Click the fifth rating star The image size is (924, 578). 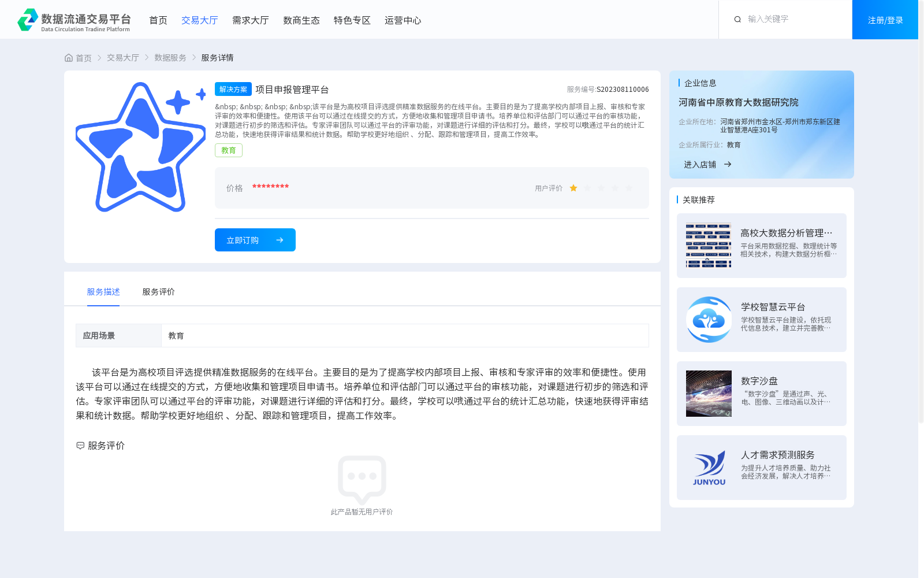(x=629, y=188)
